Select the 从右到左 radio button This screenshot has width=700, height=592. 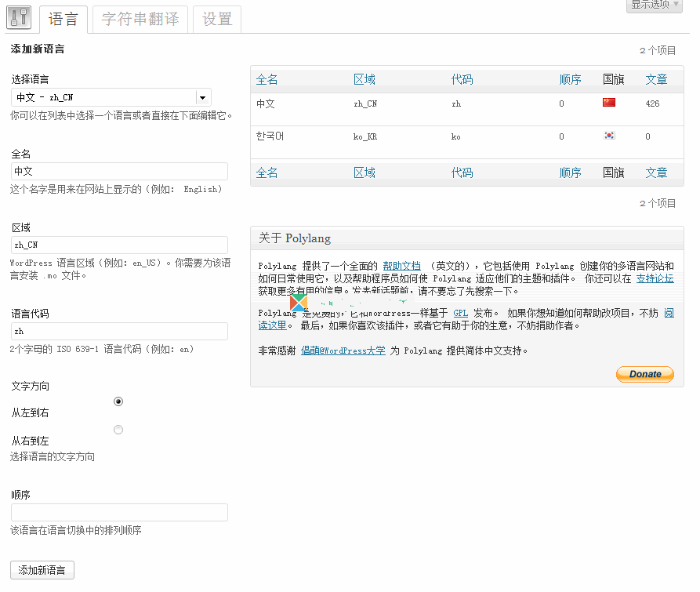pos(118,430)
